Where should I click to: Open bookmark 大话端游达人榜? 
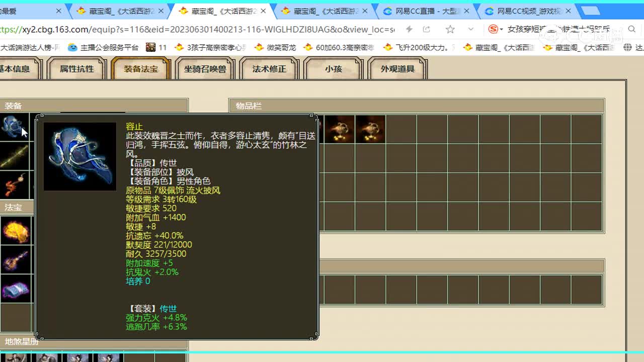[x=30, y=48]
